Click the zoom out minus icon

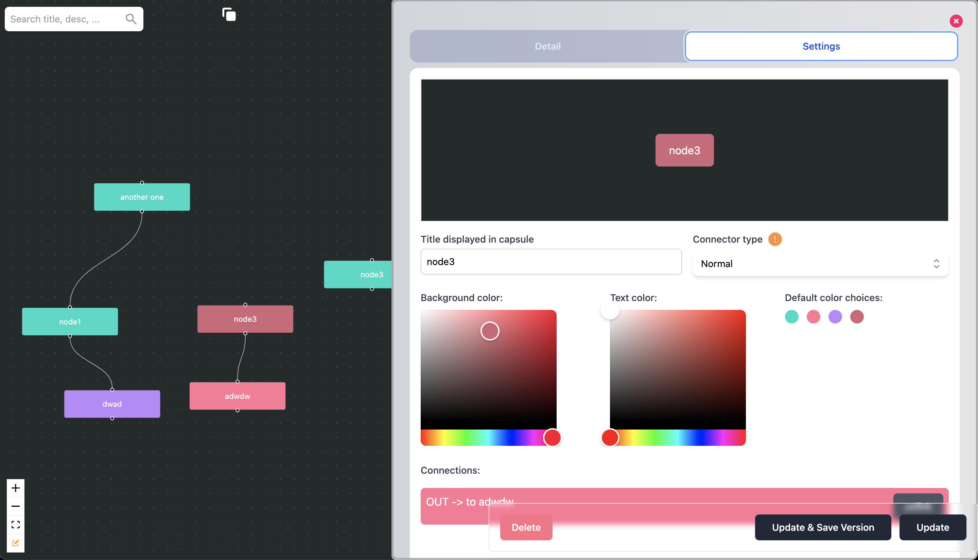point(15,506)
